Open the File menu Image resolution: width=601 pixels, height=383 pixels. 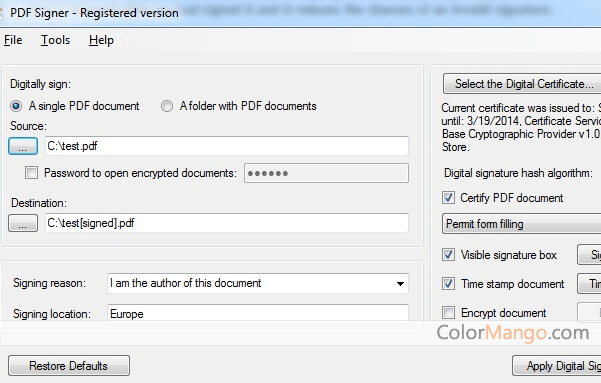pos(13,40)
